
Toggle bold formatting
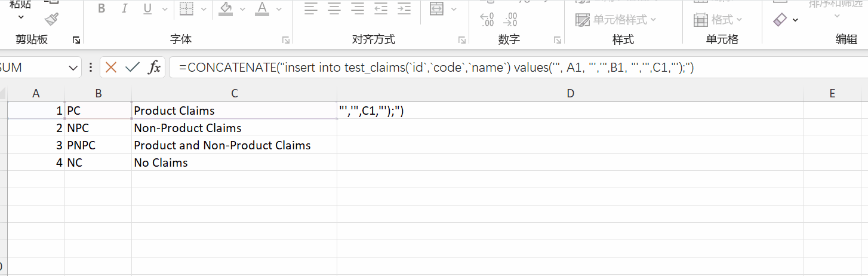(x=101, y=8)
